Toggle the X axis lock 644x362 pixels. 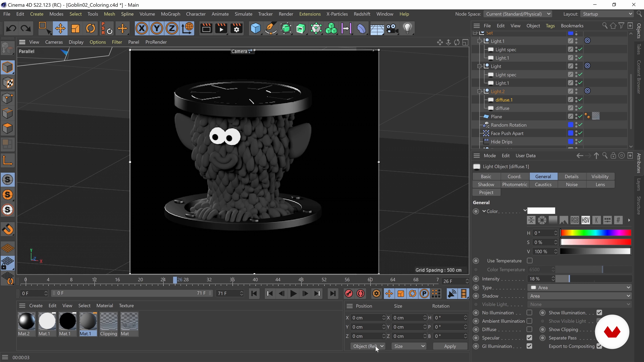tap(142, 28)
